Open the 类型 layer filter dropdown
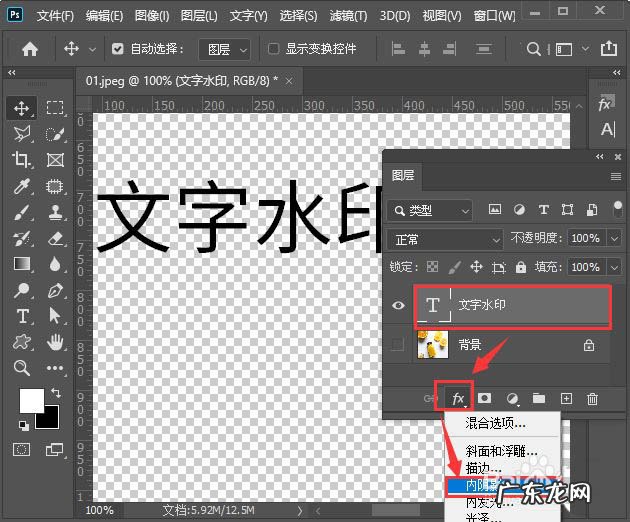The width and height of the screenshot is (630, 522). coord(430,210)
